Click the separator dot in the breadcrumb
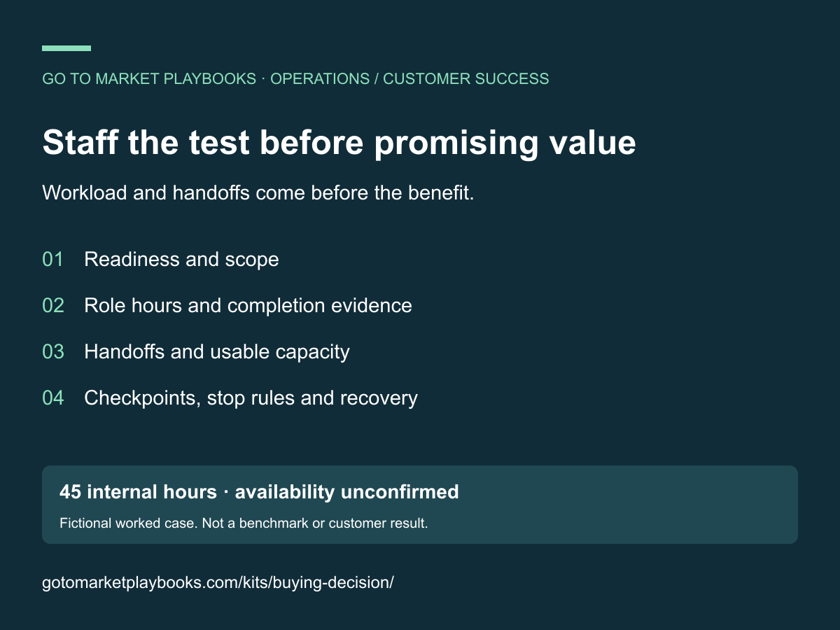Viewport: 840px width, 630px height. pyautogui.click(x=263, y=79)
